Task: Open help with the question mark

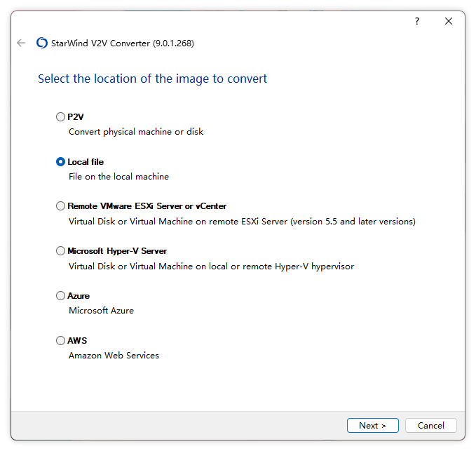Action: [x=416, y=22]
